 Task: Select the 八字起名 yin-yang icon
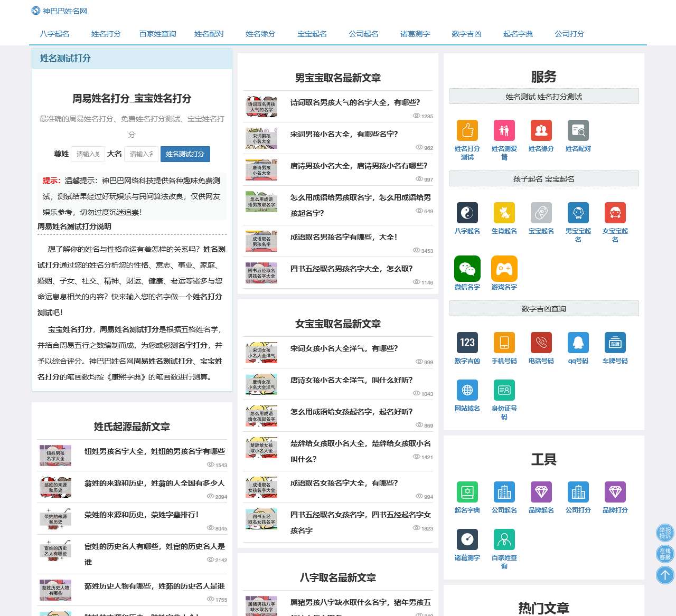pos(467,212)
